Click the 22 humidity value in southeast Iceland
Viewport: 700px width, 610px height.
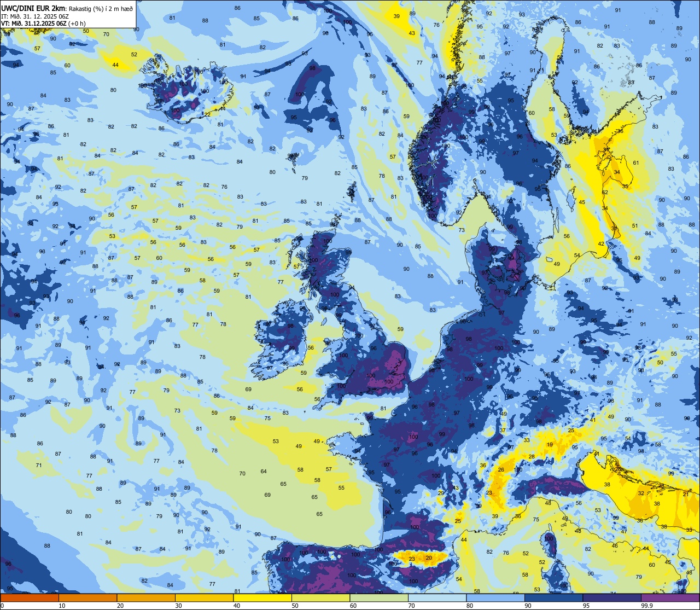point(207,114)
